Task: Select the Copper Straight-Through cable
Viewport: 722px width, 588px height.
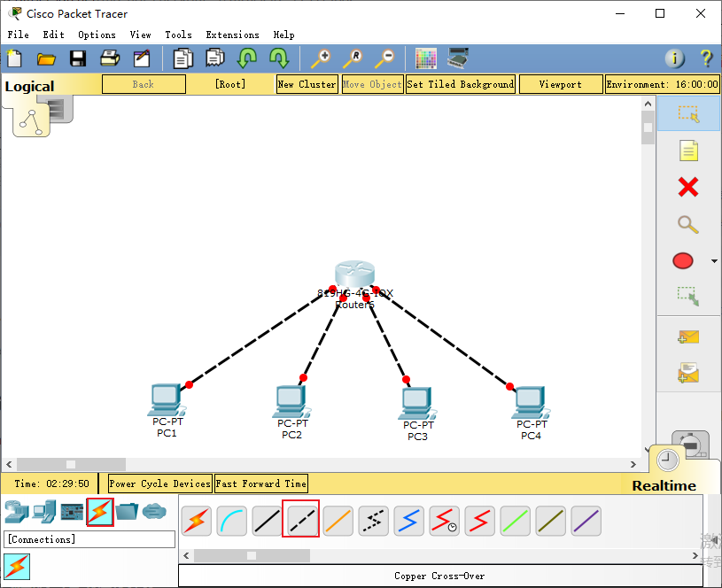Action: (267, 521)
